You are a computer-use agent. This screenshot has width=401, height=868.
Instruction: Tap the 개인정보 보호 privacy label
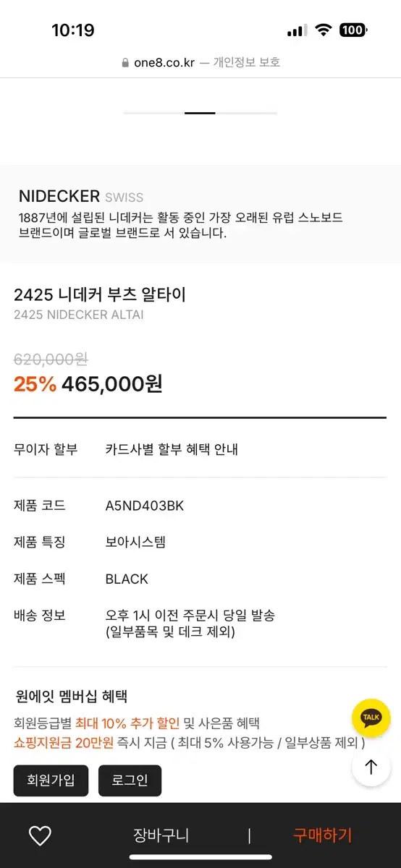click(x=246, y=63)
